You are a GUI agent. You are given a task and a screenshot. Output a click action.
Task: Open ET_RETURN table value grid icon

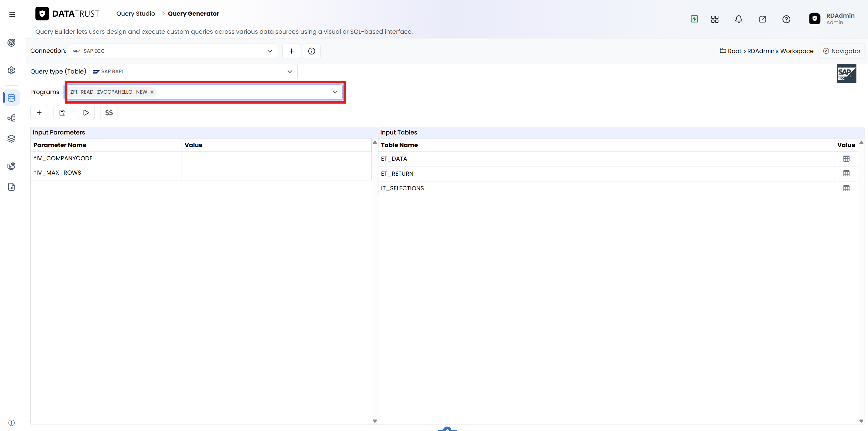click(846, 174)
